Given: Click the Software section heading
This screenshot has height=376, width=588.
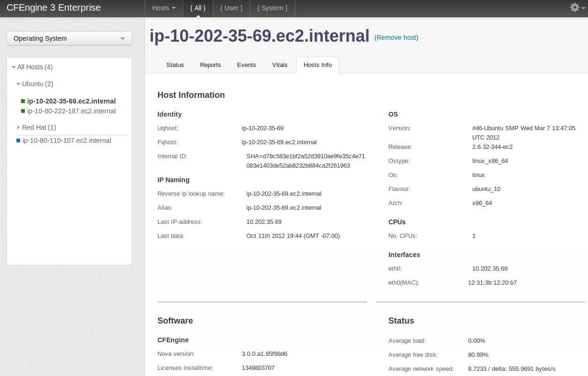Looking at the screenshot, I should [x=175, y=321].
